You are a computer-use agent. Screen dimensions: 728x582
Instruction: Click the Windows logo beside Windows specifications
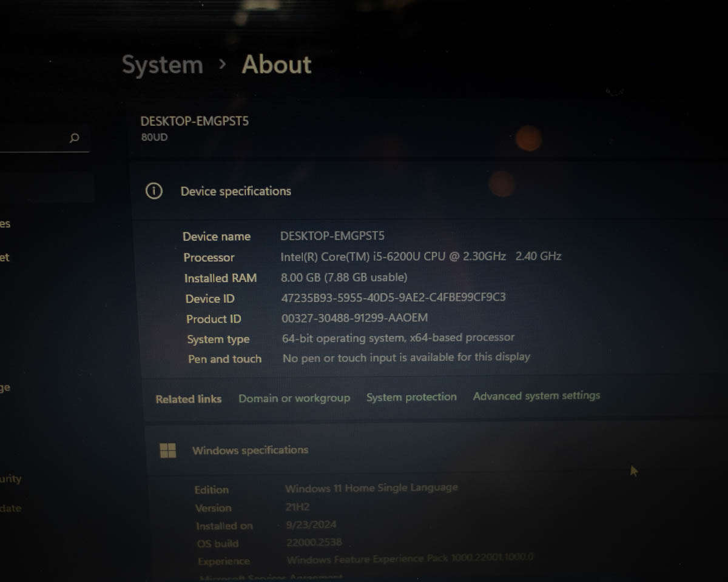[x=168, y=450]
